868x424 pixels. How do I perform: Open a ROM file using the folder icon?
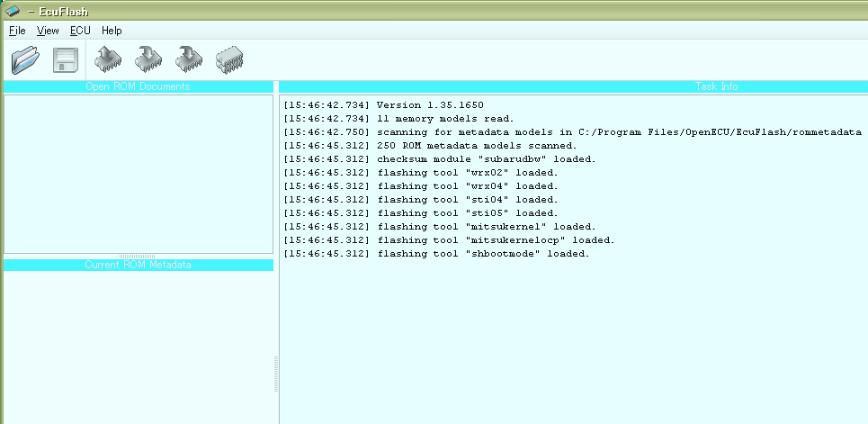26,60
